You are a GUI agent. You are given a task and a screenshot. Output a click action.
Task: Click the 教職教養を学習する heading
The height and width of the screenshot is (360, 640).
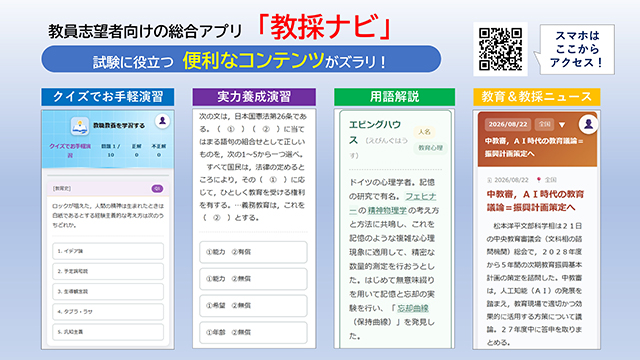tap(119, 126)
